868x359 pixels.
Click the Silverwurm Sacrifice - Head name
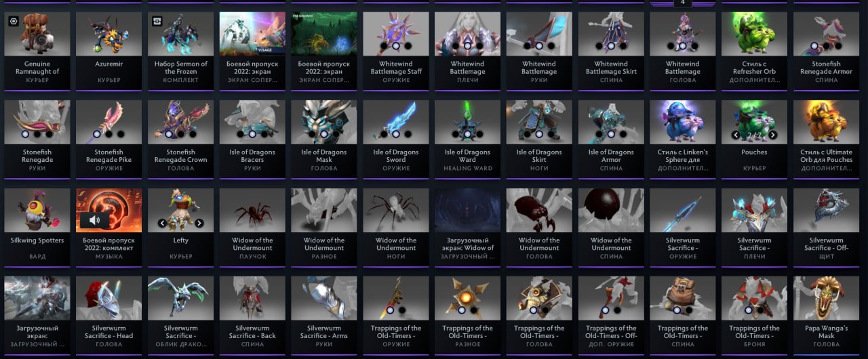[108, 332]
